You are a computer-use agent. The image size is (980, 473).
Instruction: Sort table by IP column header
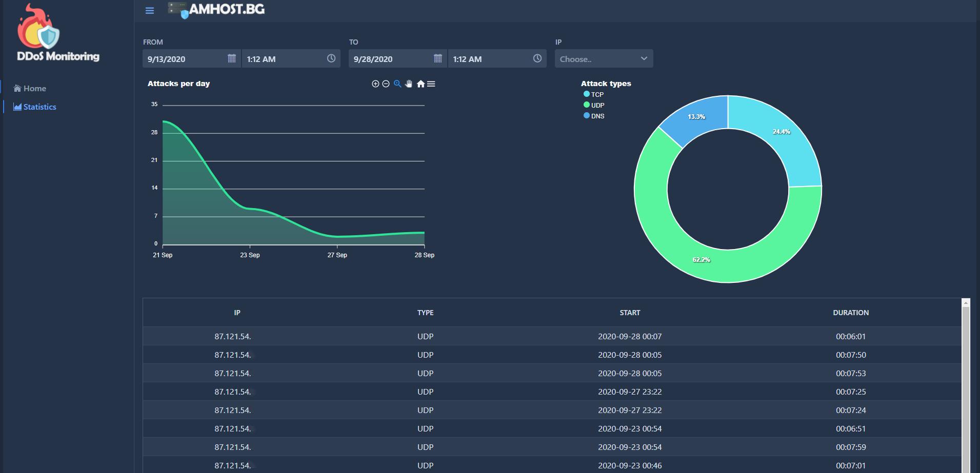237,313
